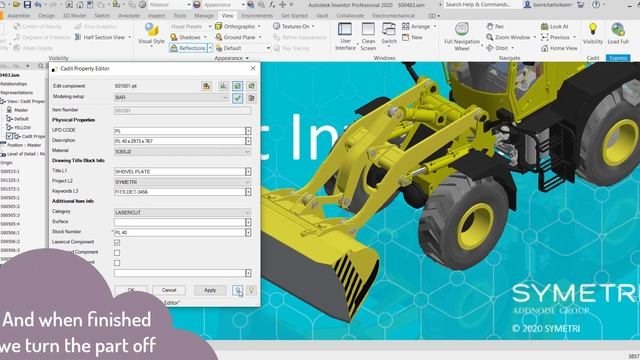Screen dimensions: 640x360
Task: Open the Sketch ribbon tab
Action: click(x=102, y=16)
